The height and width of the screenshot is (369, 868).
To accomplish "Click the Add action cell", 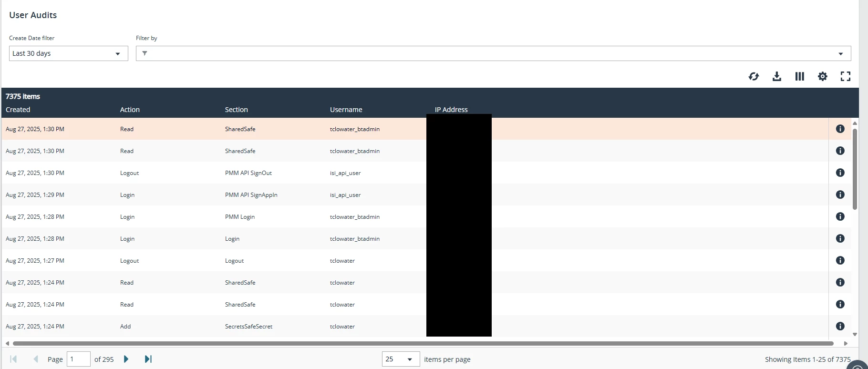I will pos(125,327).
